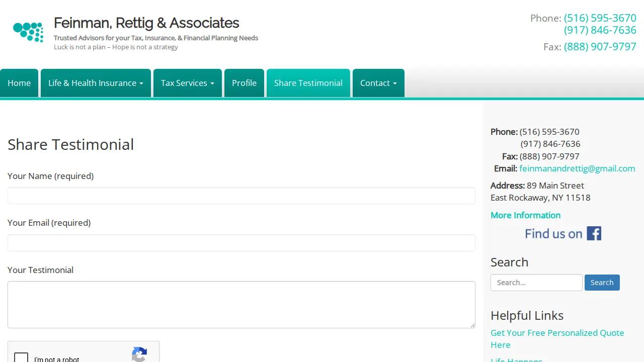Viewport: 644px width, 362px height.
Task: Expand Life & Health Insurance dropdown
Action: [96, 83]
